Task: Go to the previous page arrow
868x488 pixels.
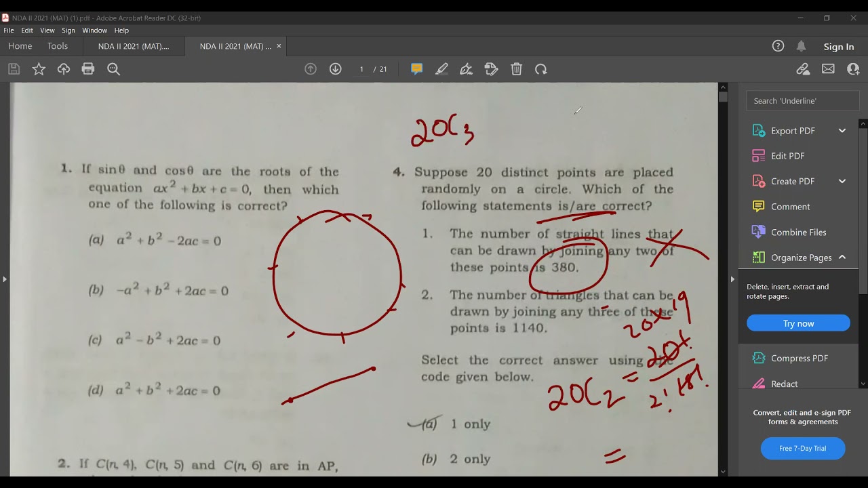Action: coord(311,69)
